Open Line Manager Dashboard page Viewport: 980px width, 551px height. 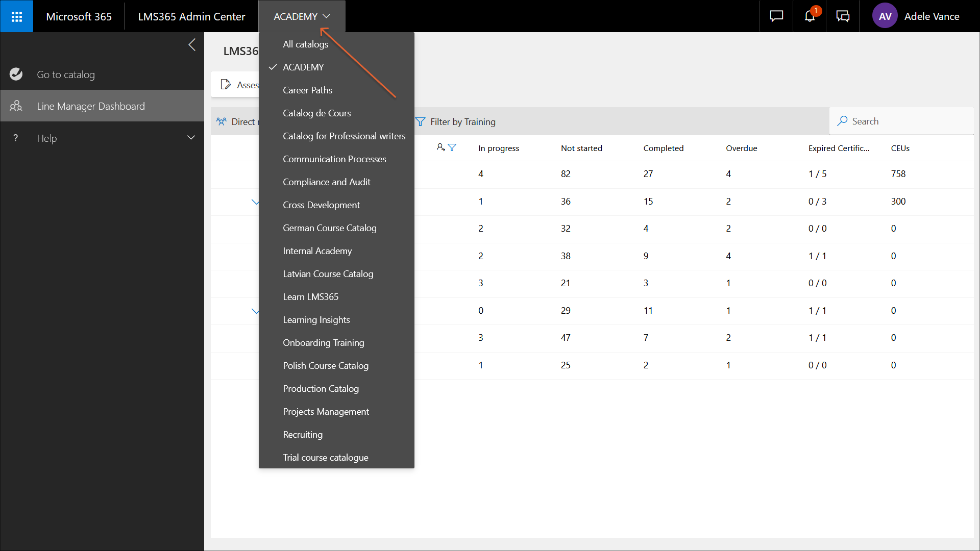(91, 106)
